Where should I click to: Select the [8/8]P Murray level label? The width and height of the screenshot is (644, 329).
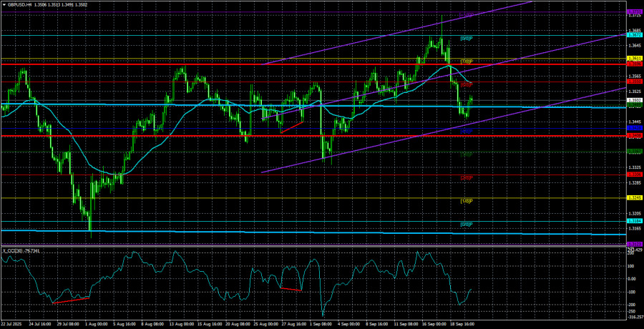click(x=465, y=38)
